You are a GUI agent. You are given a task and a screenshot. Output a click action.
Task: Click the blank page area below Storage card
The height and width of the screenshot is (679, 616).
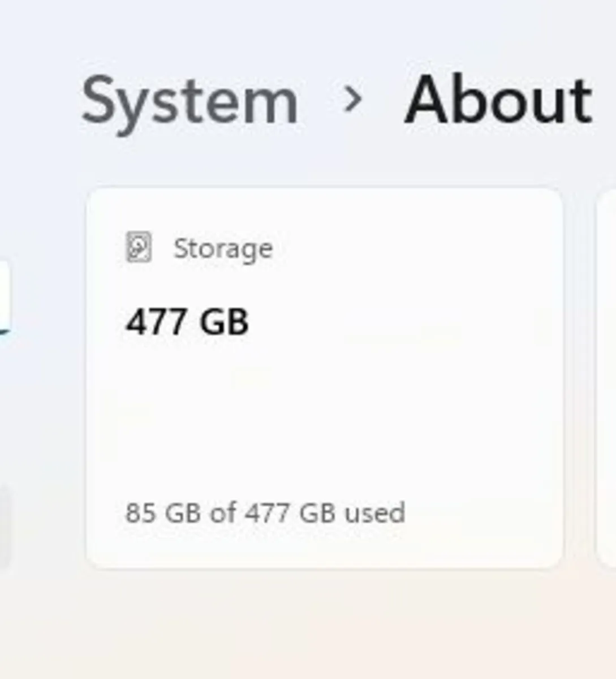(x=324, y=622)
